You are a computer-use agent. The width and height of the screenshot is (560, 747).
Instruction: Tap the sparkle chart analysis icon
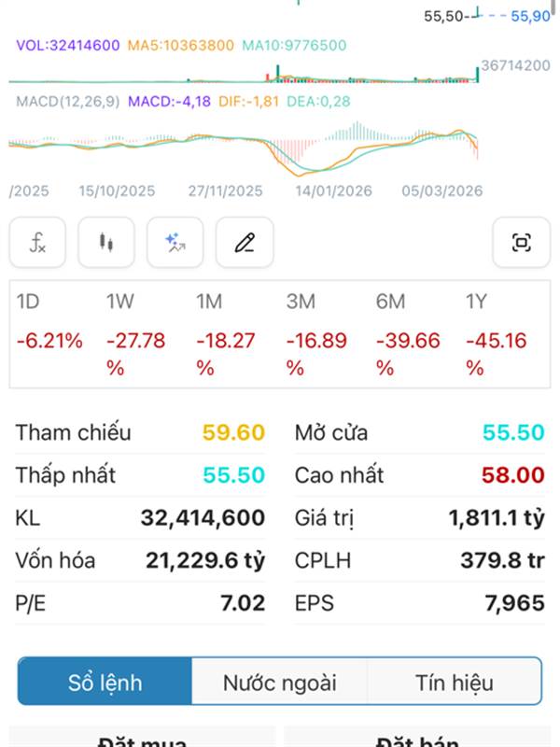(x=175, y=243)
